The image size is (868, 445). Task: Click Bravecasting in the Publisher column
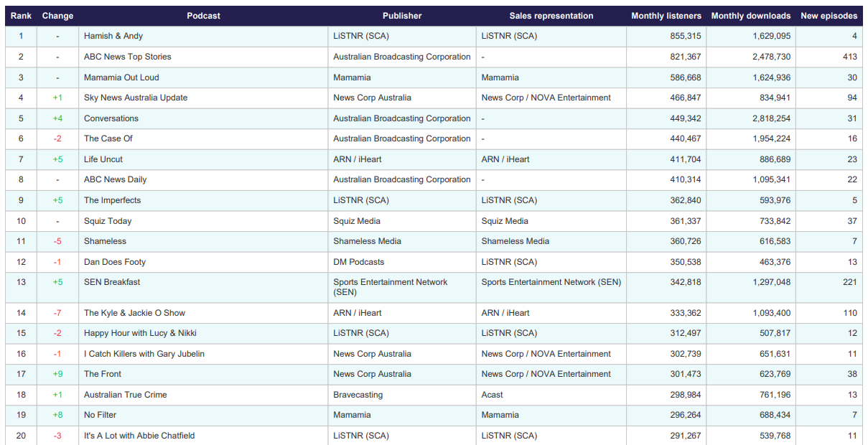pos(358,395)
